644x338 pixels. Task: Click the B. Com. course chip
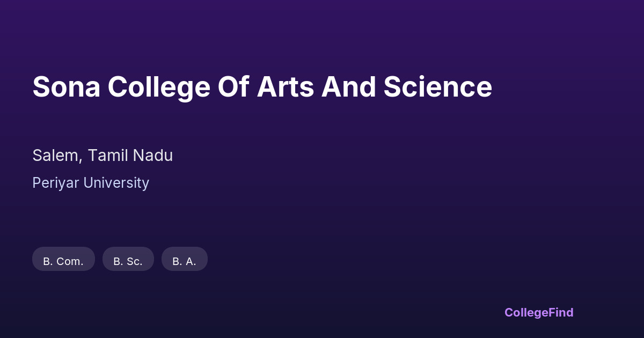point(63,260)
